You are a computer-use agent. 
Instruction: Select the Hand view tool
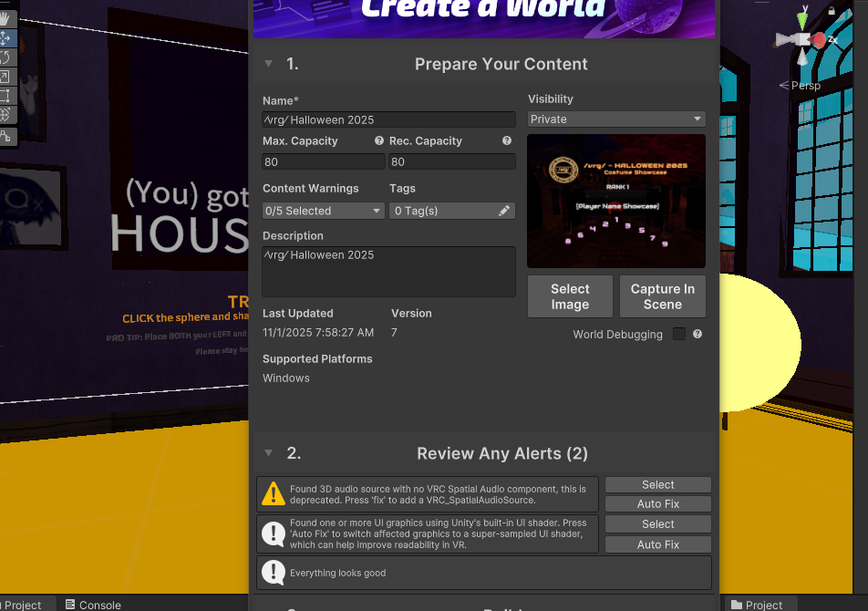pyautogui.click(x=5, y=19)
